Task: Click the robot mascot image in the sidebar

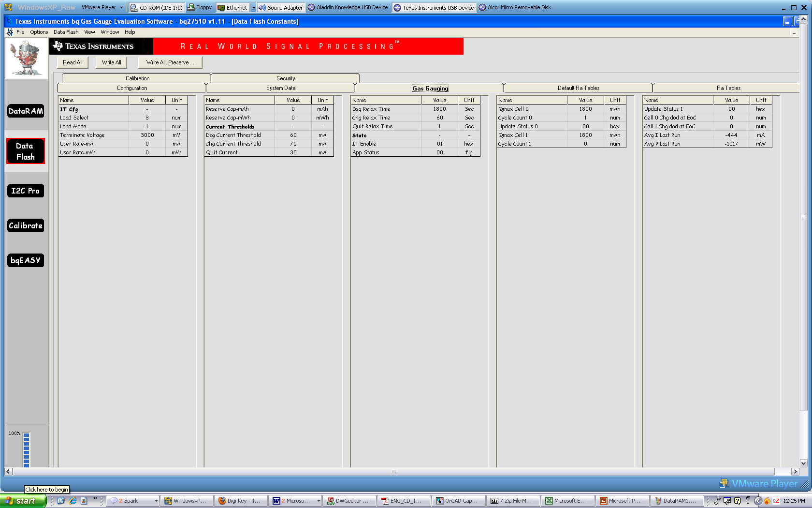Action: click(26, 59)
